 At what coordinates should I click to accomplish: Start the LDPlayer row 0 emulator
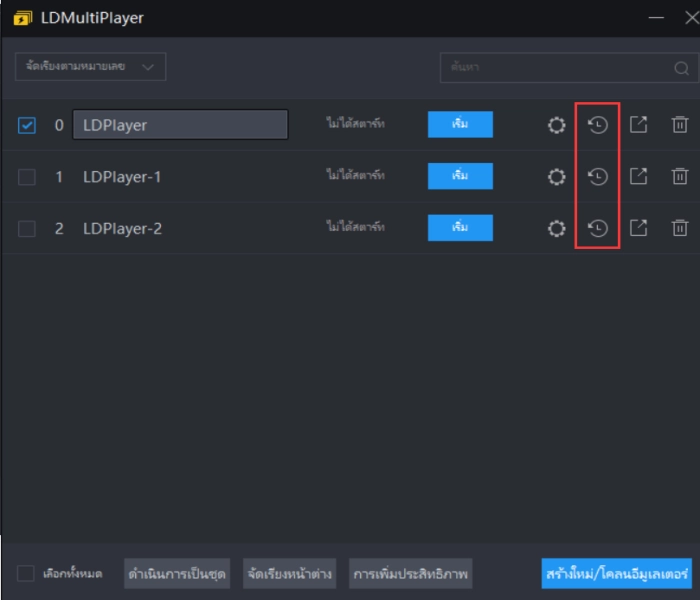460,125
